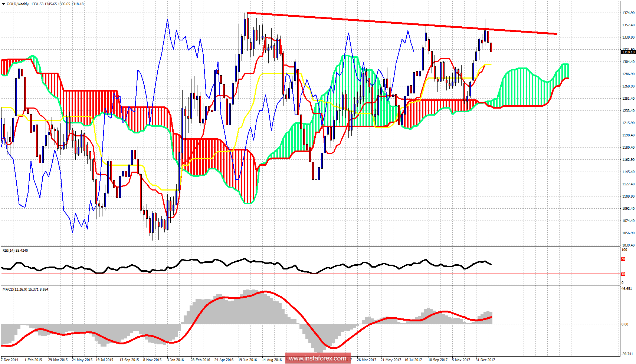Expand the GOLD,Weekly symbol dropdown triangle
The height and width of the screenshot is (364, 636).
point(3,3)
